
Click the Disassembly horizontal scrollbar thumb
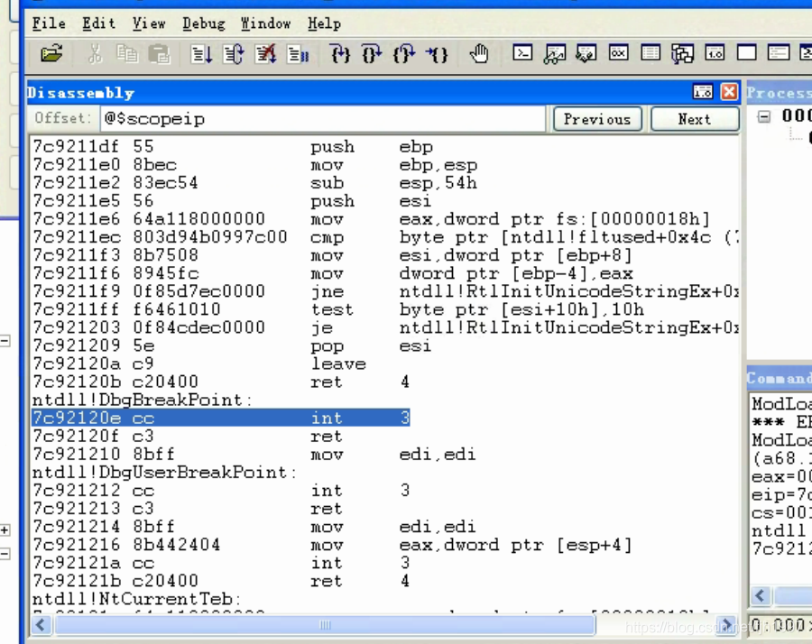[x=325, y=625]
